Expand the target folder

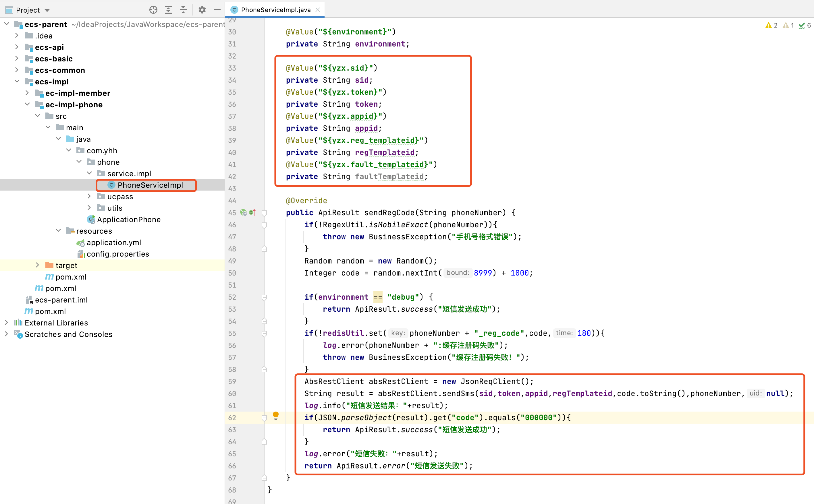click(x=37, y=265)
